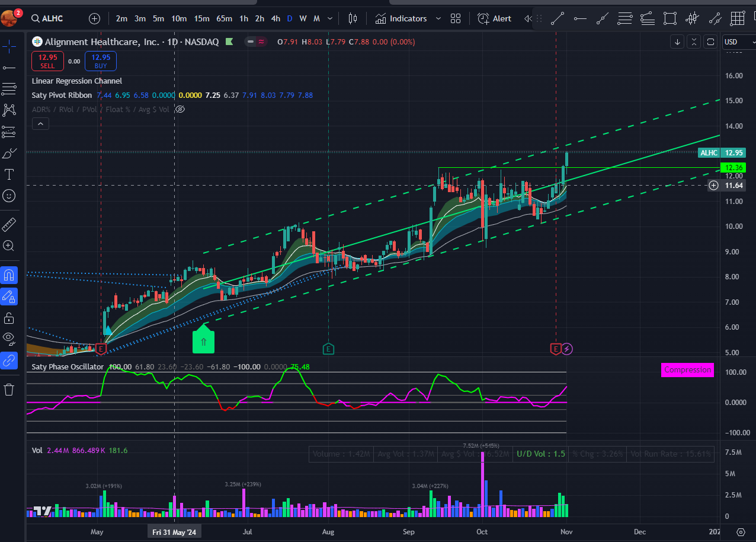Hide all drawings with the eye toggle
This screenshot has width=756, height=542.
pos(8,339)
